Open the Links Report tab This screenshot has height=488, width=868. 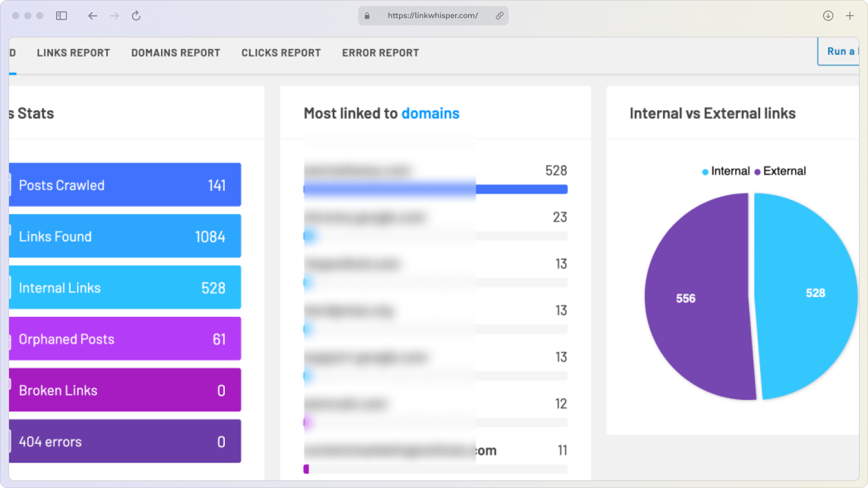coord(74,53)
